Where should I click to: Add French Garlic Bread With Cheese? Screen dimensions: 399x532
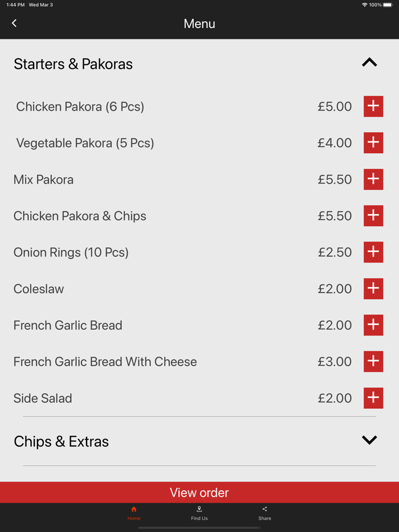click(x=373, y=361)
